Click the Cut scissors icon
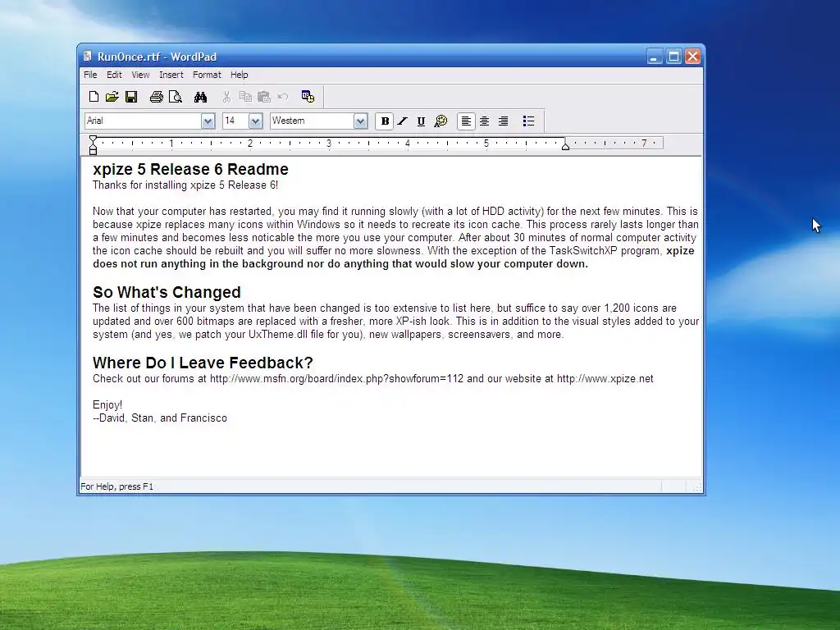This screenshot has height=630, width=840. pyautogui.click(x=226, y=97)
